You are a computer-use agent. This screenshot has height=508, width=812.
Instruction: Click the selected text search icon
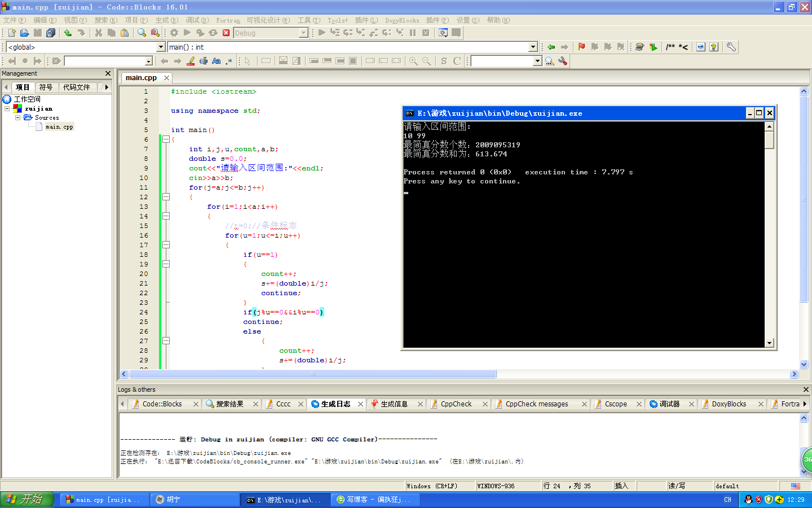[x=204, y=61]
